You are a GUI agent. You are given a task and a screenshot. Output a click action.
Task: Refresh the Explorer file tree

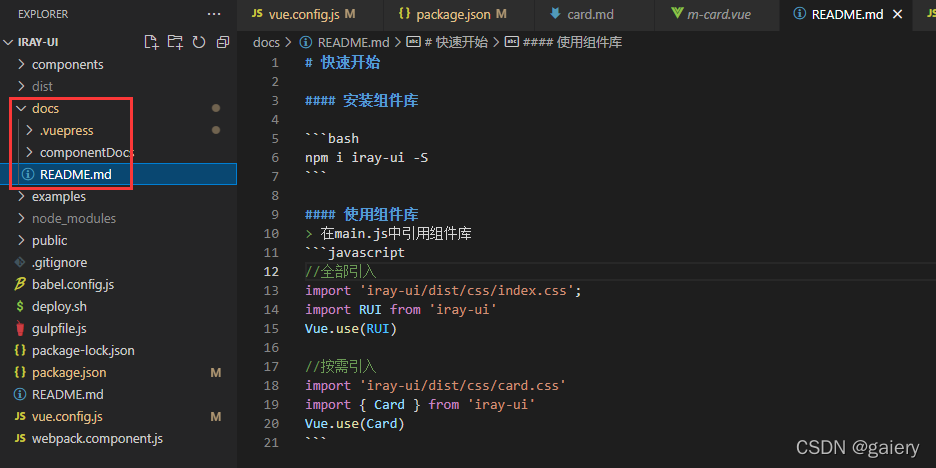pos(199,42)
